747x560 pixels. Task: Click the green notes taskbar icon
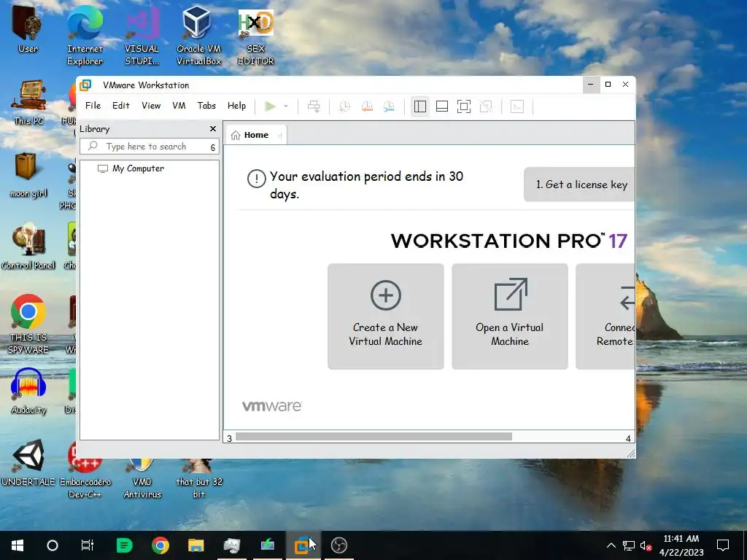tap(124, 545)
